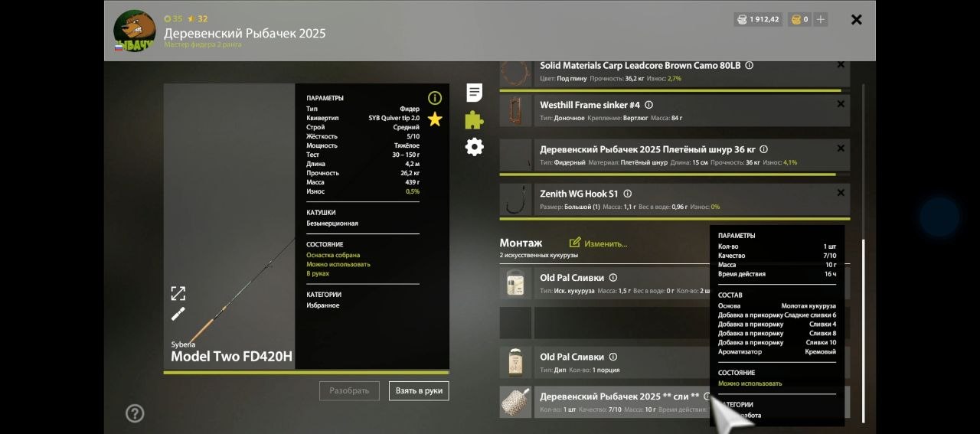Show info for Westhill Frame sinker #4
The width and height of the screenshot is (980, 434).
pos(648,105)
